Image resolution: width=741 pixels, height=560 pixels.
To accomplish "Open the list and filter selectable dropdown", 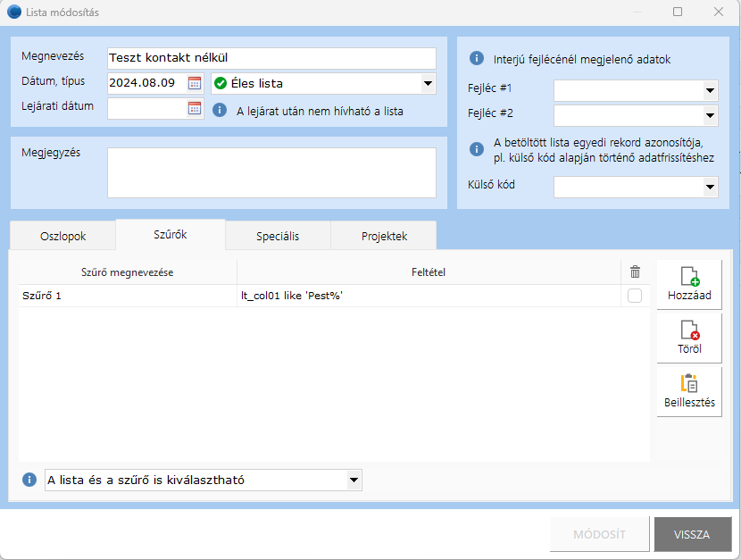I will 353,481.
